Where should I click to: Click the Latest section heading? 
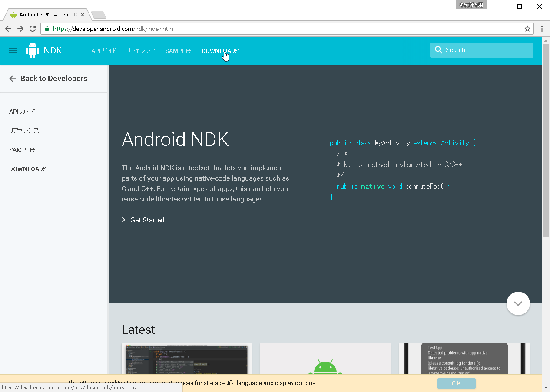[138, 329]
